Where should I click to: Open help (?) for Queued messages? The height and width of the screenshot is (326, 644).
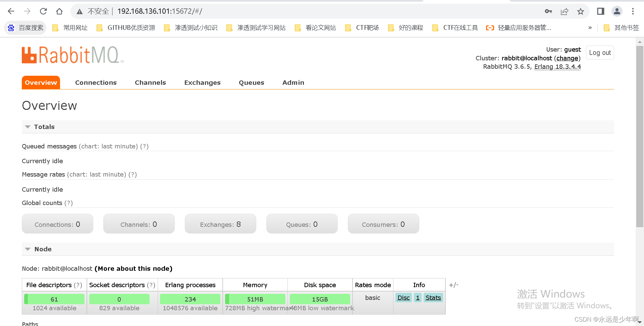(144, 146)
